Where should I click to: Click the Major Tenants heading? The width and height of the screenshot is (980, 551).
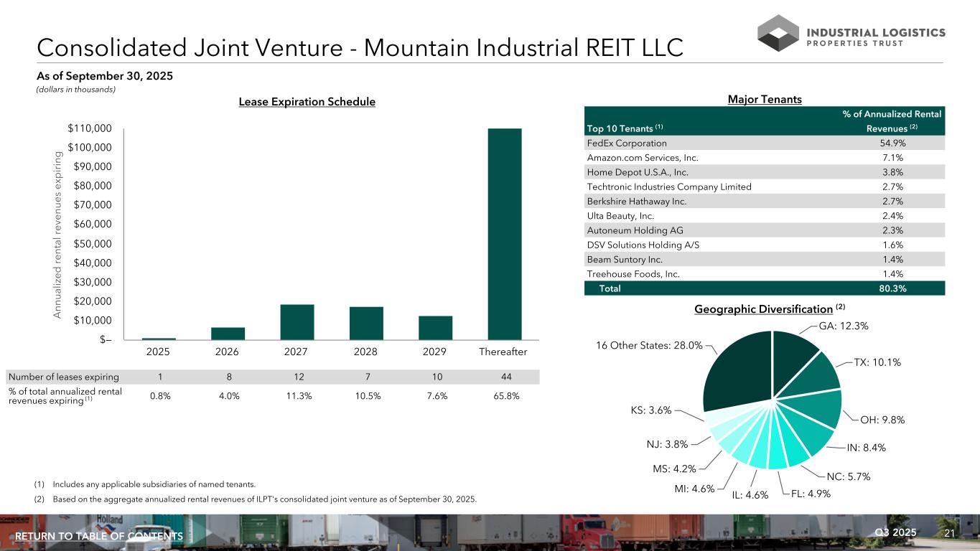[x=765, y=100]
